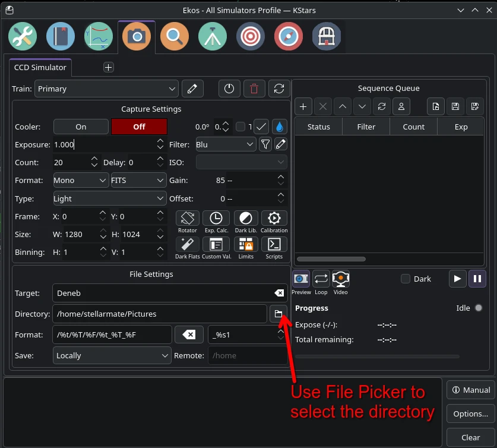The image size is (497, 448).
Task: Turn the cooler On
Action: click(81, 127)
